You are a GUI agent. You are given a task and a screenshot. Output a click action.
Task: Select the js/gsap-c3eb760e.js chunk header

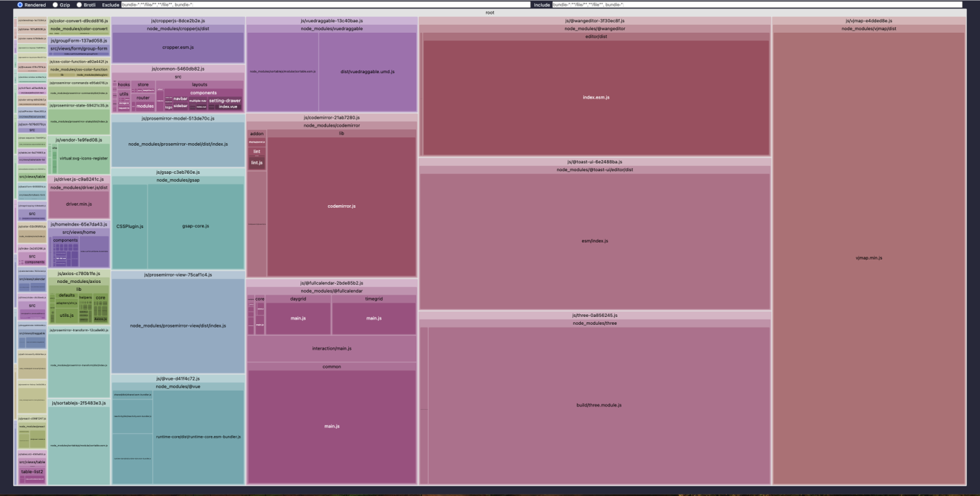pos(178,172)
